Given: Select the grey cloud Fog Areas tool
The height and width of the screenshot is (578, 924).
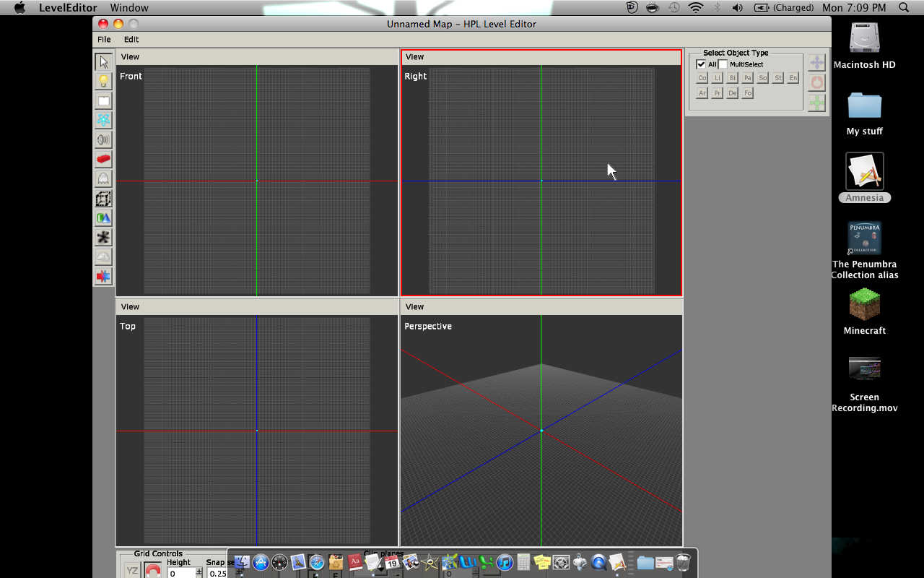Looking at the screenshot, I should coord(104,257).
